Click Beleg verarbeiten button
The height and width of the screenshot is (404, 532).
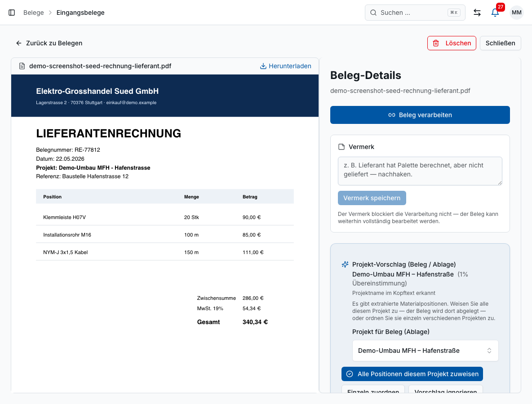point(420,115)
